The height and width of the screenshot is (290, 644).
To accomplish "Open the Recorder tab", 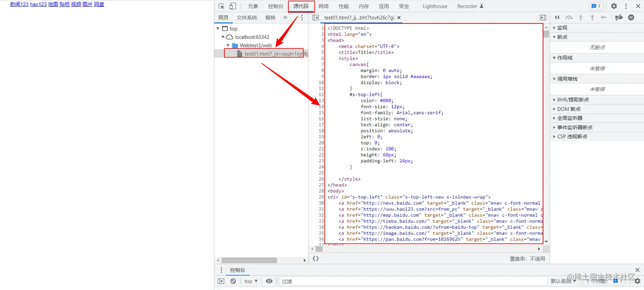I will click(x=470, y=6).
